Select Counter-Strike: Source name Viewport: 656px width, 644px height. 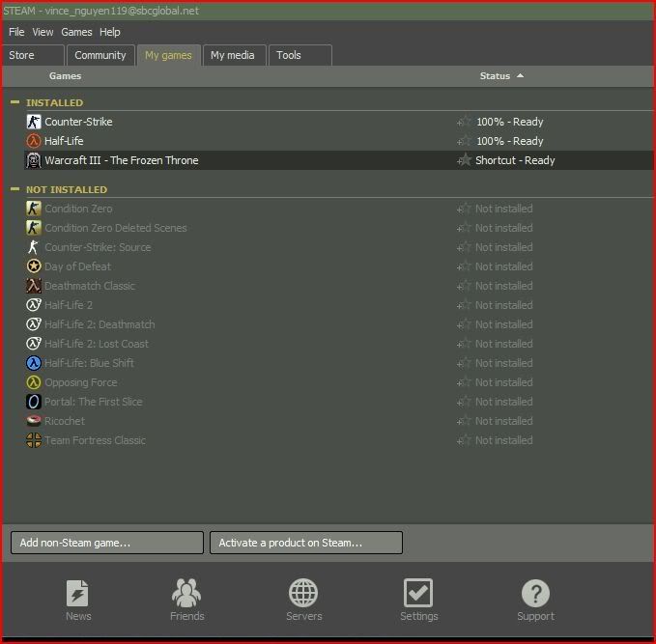click(98, 247)
